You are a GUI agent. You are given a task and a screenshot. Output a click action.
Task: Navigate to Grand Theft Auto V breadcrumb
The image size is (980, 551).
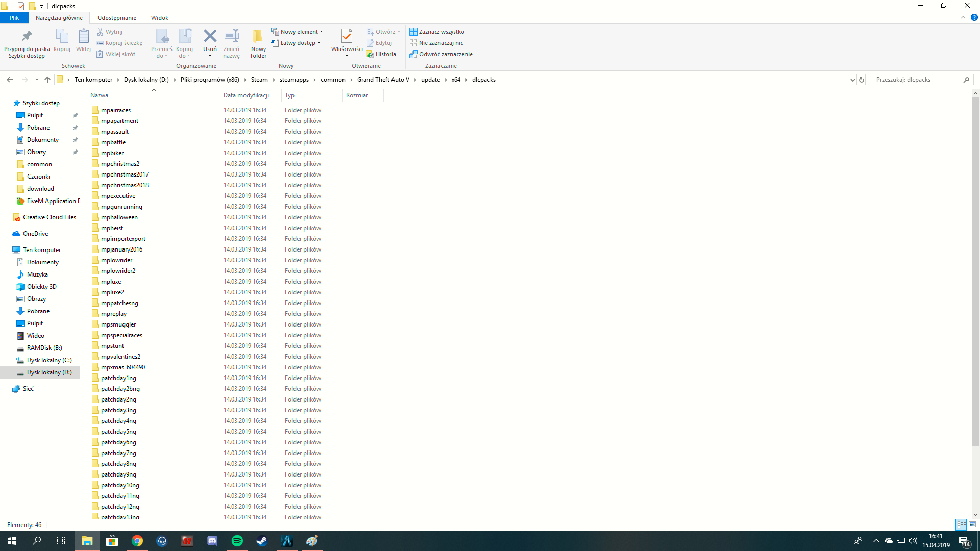click(x=384, y=80)
